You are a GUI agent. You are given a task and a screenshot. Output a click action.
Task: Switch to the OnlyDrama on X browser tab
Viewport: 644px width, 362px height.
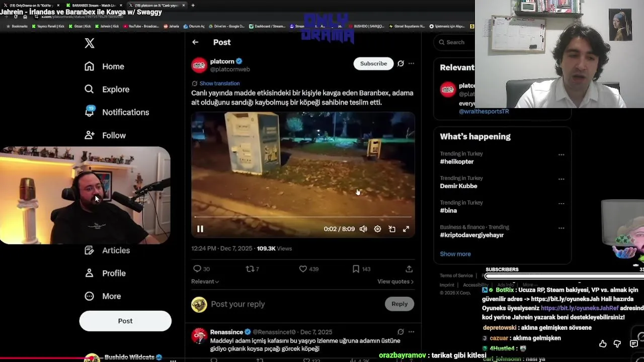click(x=32, y=6)
